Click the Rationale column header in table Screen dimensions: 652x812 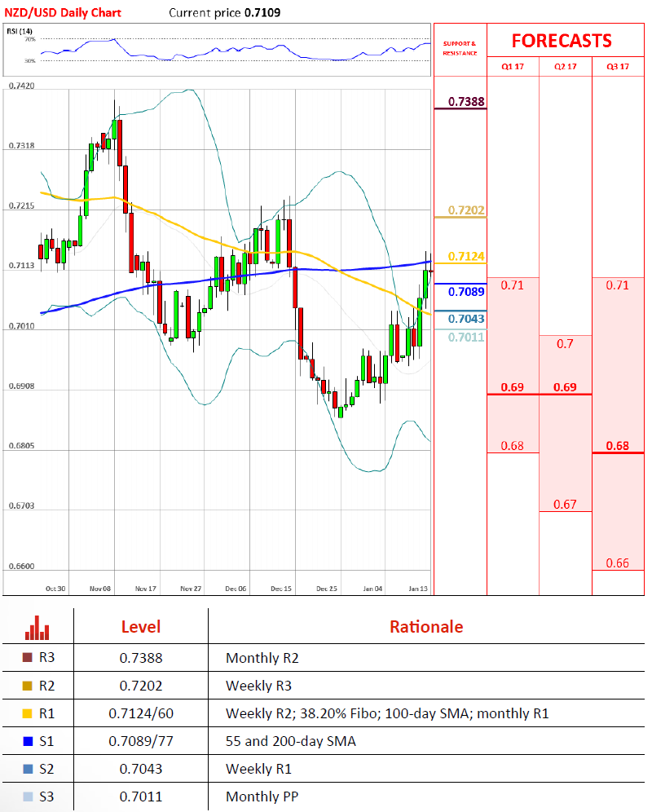pyautogui.click(x=426, y=627)
